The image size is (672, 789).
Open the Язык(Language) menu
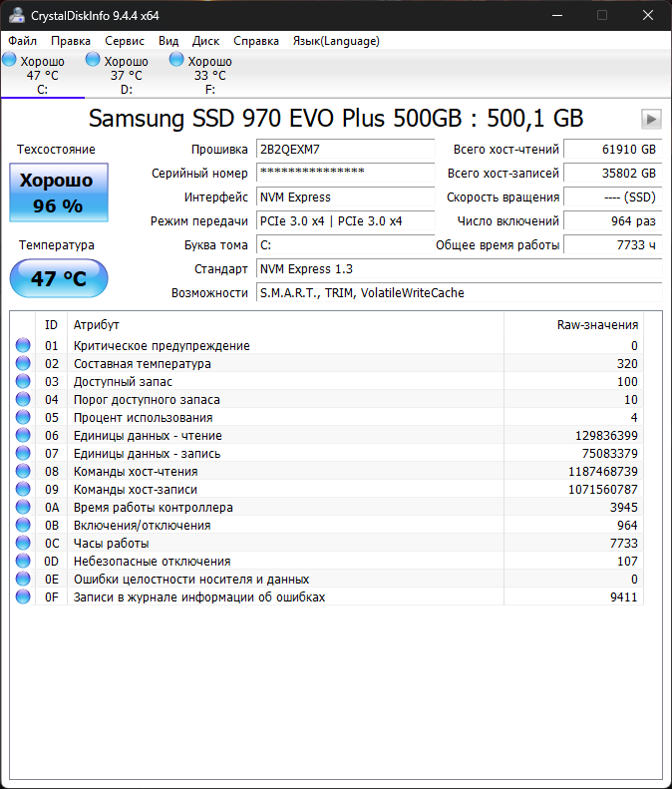click(x=336, y=41)
